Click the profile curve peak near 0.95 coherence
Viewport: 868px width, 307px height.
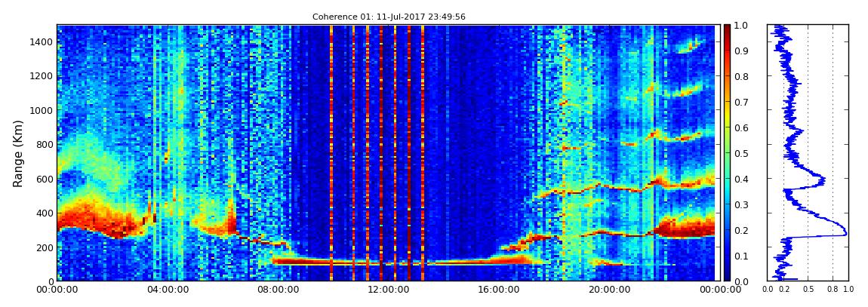(845, 233)
